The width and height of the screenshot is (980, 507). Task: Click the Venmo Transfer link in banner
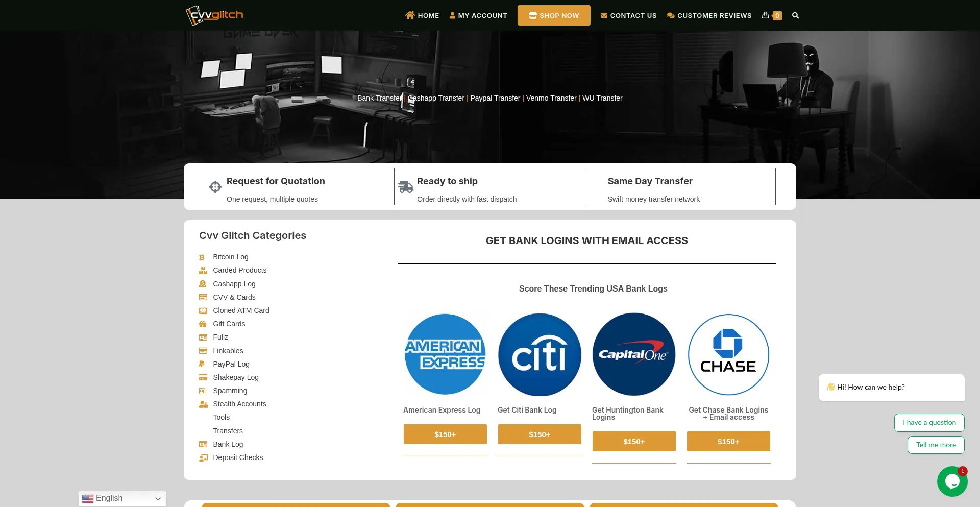[x=551, y=98]
